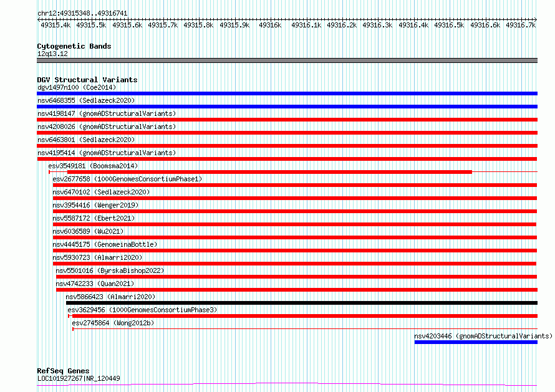
Task: Open nsv4198147 gnomAD structural variant label
Action: click(107, 113)
